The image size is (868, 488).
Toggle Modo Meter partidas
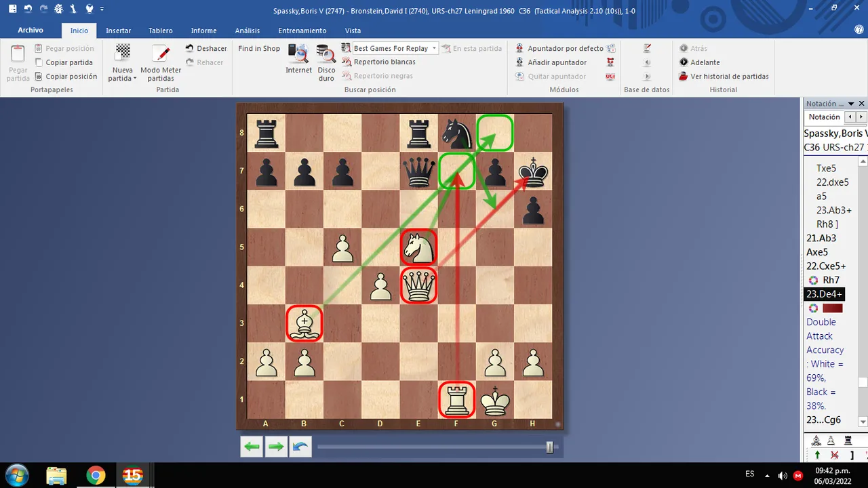click(x=161, y=62)
